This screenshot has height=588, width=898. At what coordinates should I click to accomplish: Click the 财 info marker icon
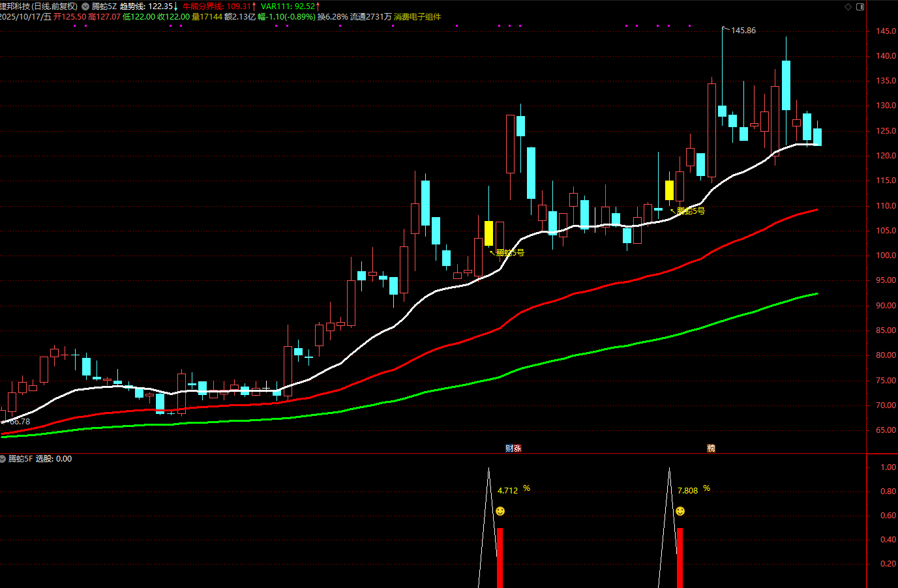[x=509, y=448]
